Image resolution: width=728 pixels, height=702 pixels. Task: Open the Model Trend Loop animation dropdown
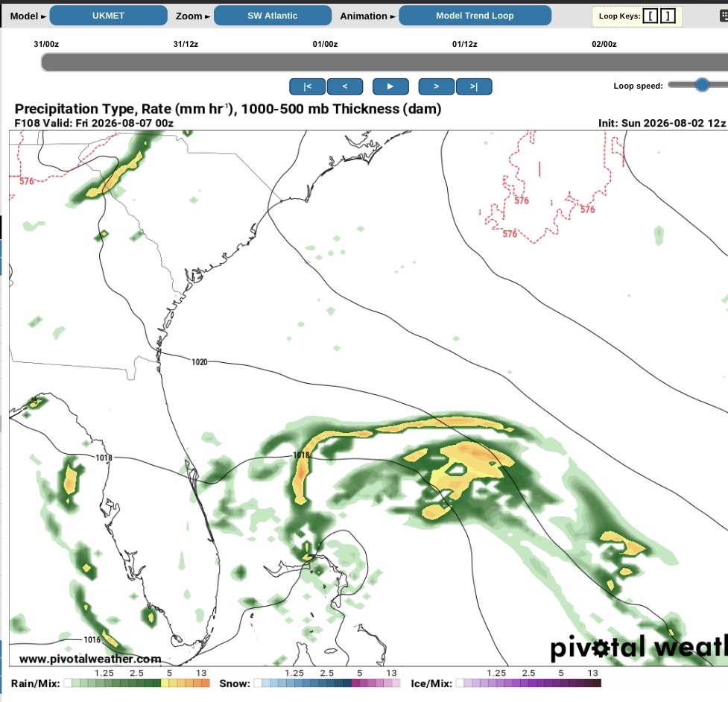coord(475,16)
